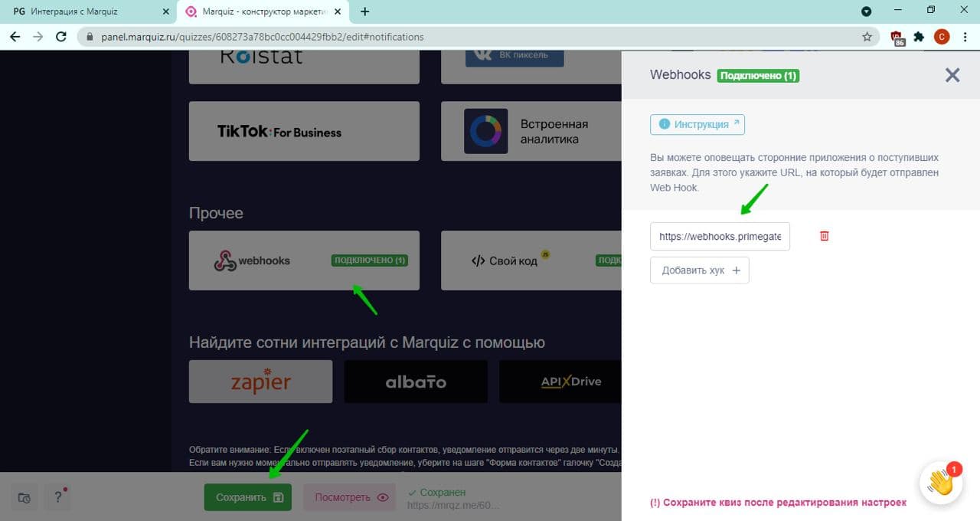Open the Albato integration tile
980x521 pixels.
(x=416, y=382)
